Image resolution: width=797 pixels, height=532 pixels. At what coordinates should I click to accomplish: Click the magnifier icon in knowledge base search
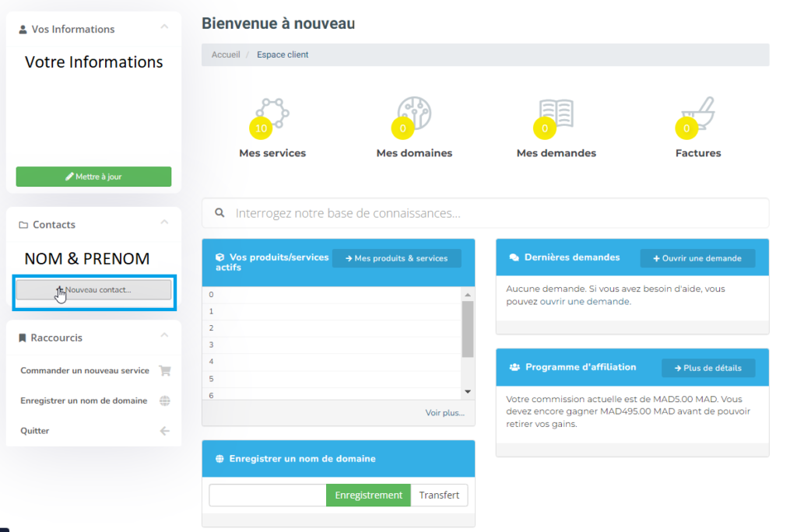click(220, 212)
